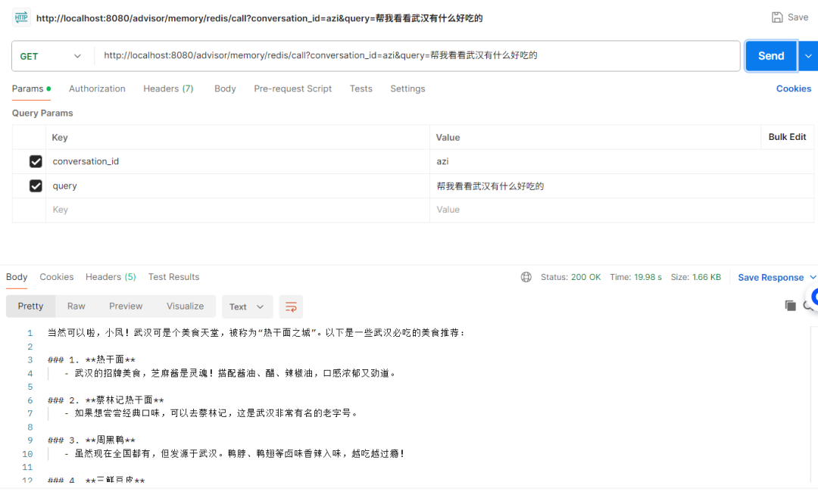Click the globe network icon beside Status
The image size is (818, 504).
(x=526, y=277)
